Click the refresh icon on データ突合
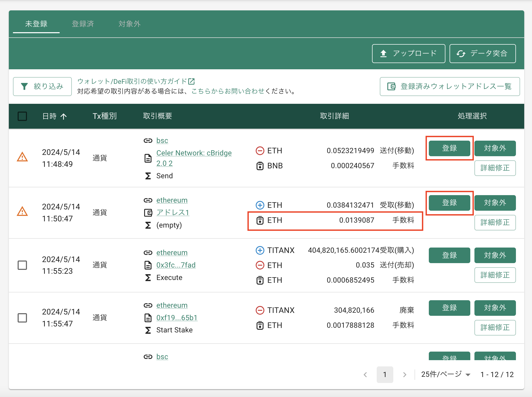 click(x=461, y=54)
